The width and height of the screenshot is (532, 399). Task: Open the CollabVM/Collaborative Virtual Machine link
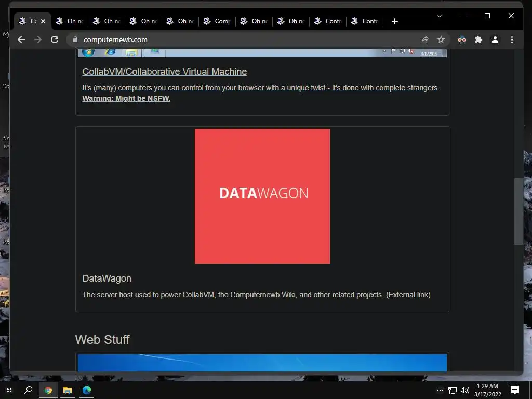coord(165,72)
